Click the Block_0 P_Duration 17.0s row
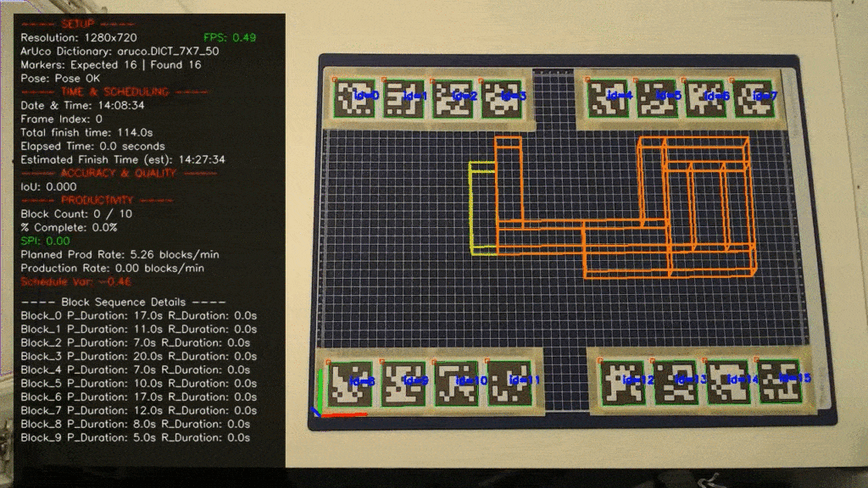 click(139, 315)
